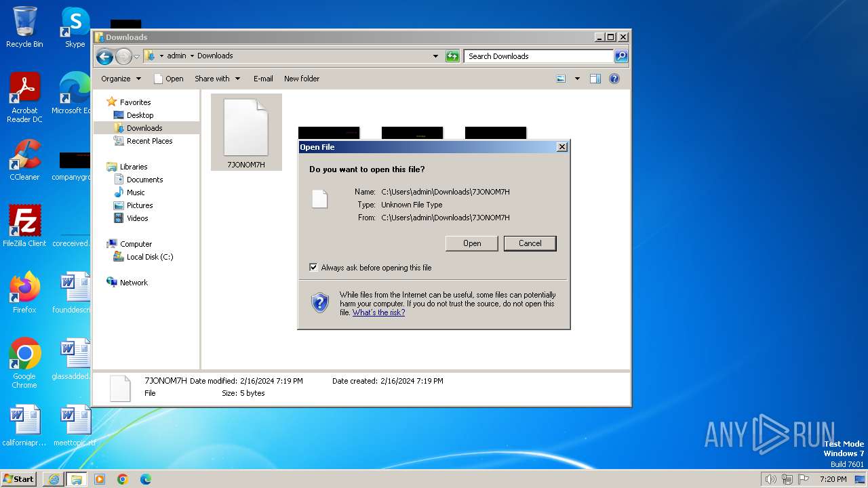
Task: Select Libraries in navigation pane
Action: coord(134,167)
